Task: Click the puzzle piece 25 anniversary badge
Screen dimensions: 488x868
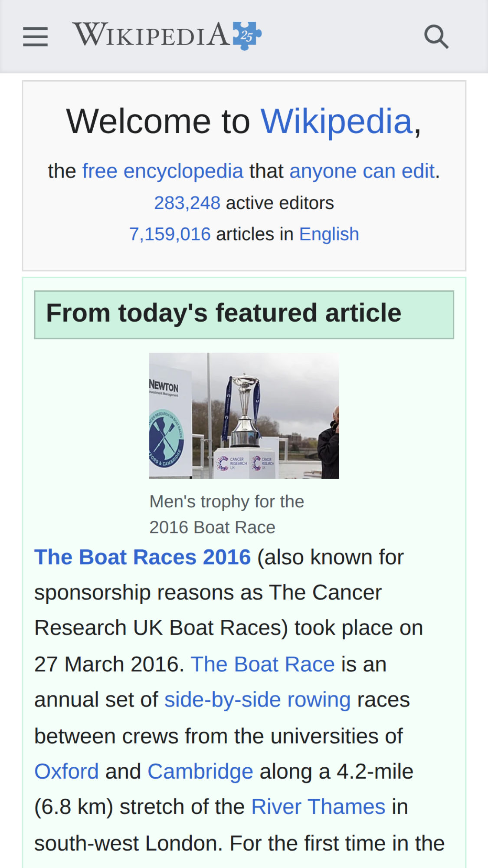Action: (247, 36)
